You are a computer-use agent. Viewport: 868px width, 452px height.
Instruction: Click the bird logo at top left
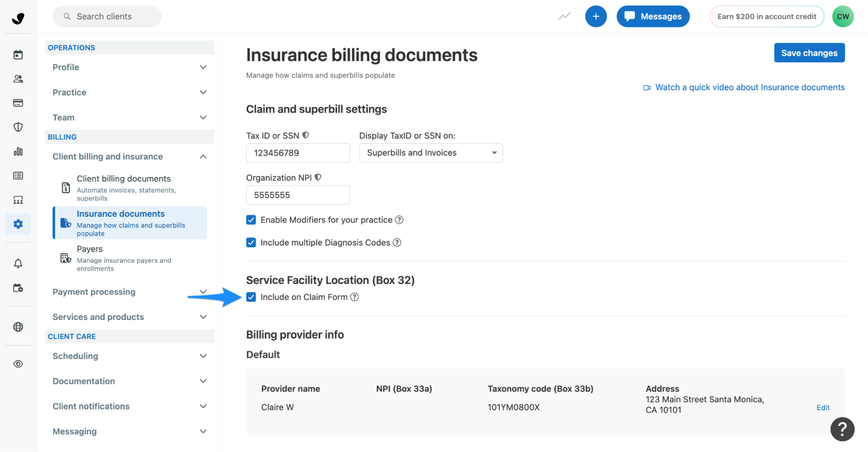point(18,18)
